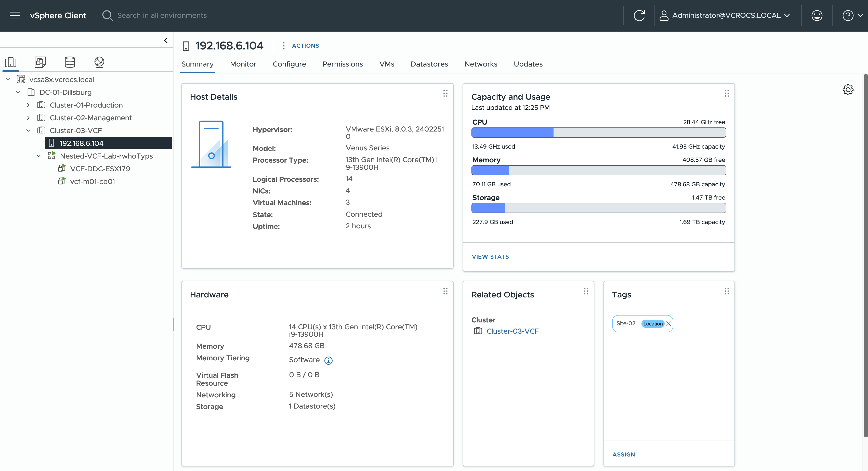Switch to Hosts and Clusters inventory view
Viewport: 868px width, 471px height.
[x=11, y=62]
